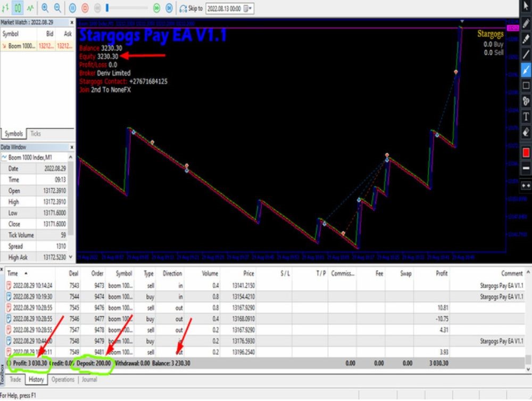
Task: Open the Skip to date calendar dropdown
Action: click(x=248, y=7)
